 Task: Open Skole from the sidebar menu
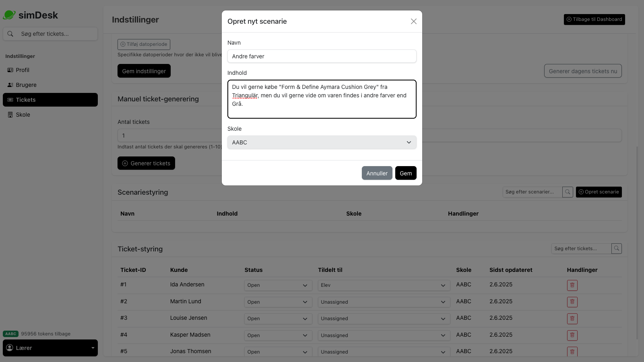pos(23,115)
